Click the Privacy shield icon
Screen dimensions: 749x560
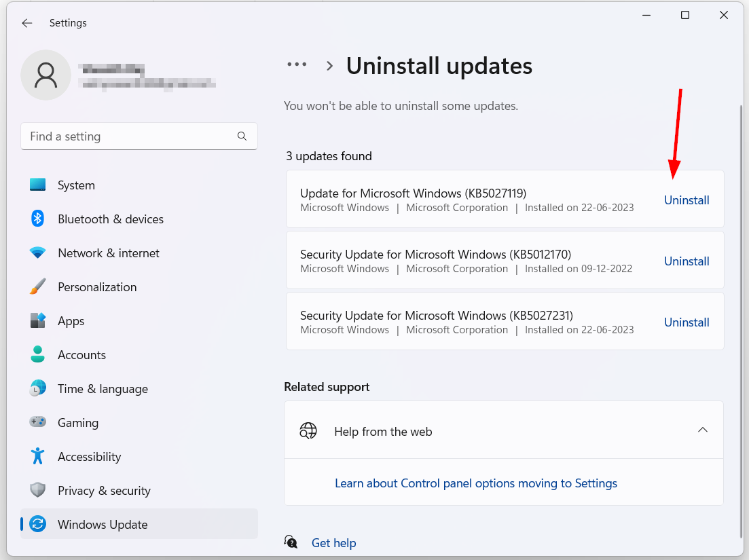(38, 490)
